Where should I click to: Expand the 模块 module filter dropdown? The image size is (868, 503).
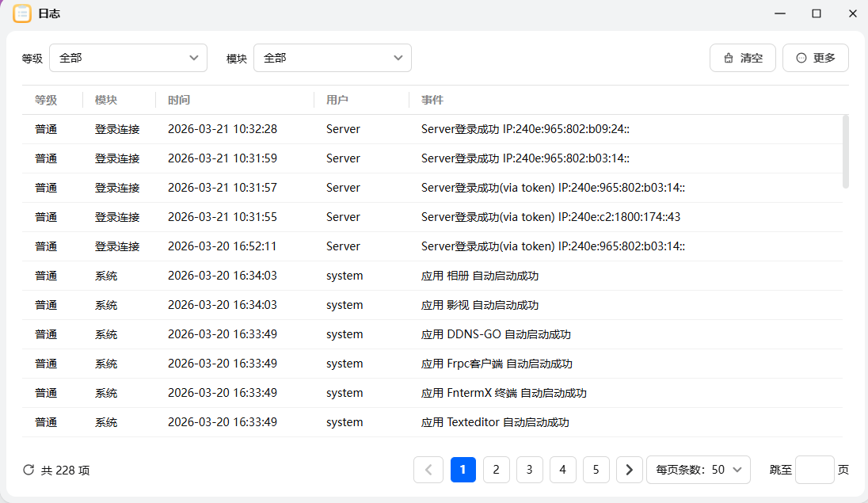pos(333,58)
